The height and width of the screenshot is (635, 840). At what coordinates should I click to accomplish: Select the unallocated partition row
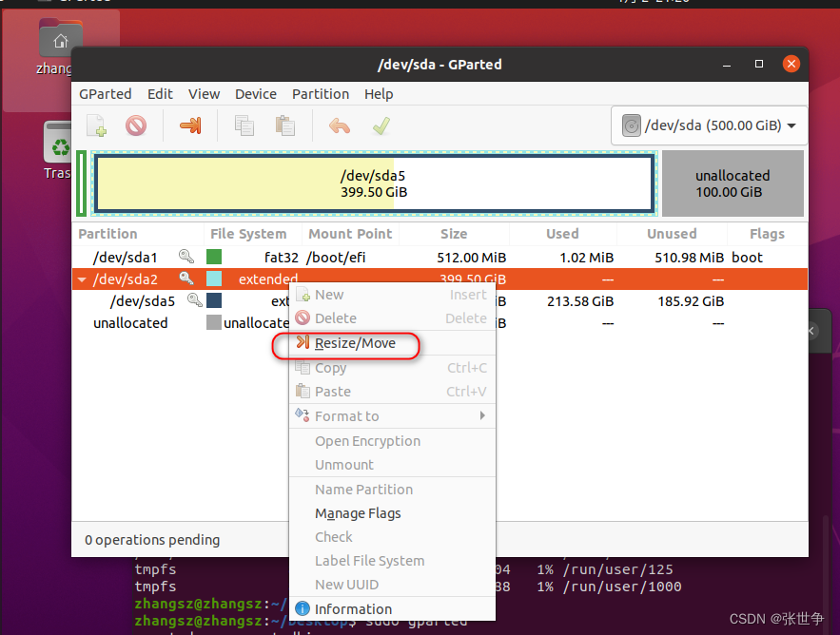click(440, 323)
